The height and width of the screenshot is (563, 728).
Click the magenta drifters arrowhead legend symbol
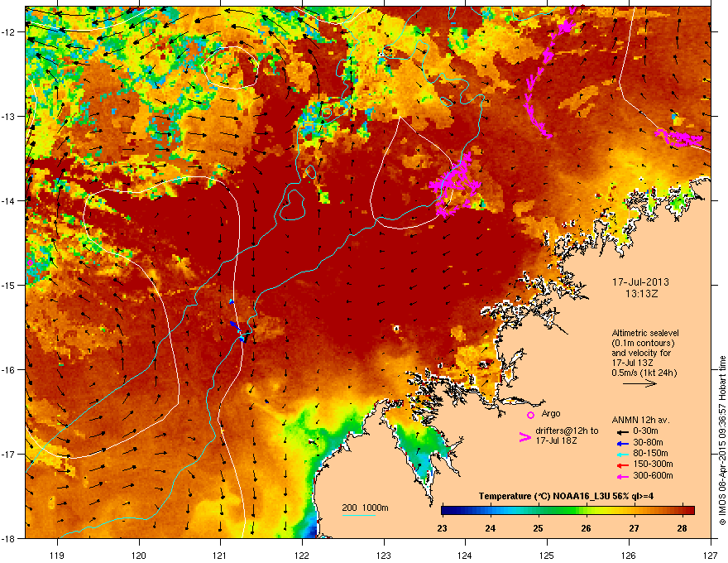point(524,437)
